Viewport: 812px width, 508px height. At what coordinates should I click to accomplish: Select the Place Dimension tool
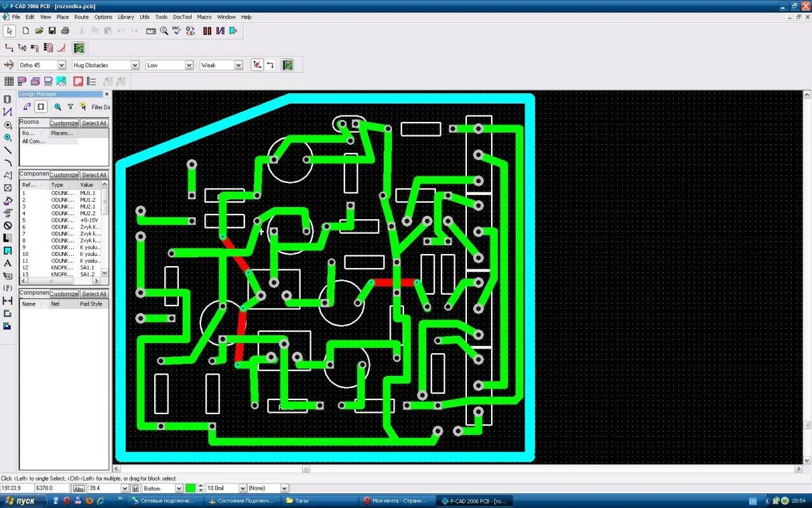pyautogui.click(x=8, y=300)
